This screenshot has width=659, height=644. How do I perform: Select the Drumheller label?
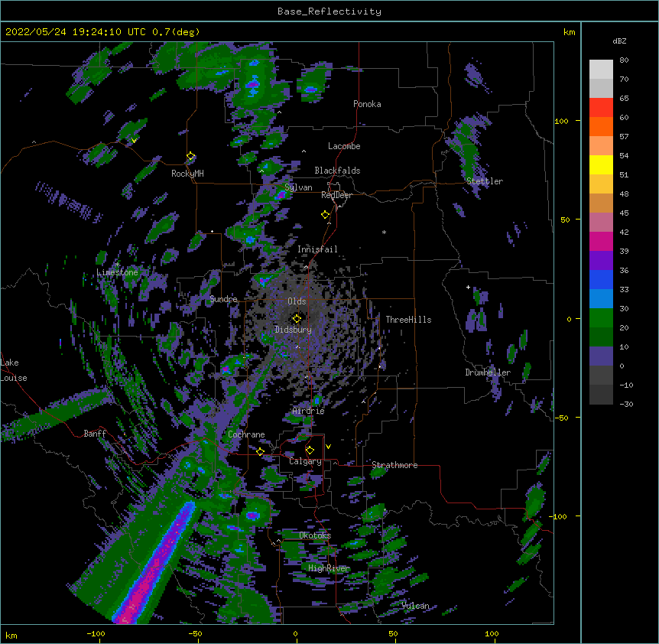tap(488, 372)
